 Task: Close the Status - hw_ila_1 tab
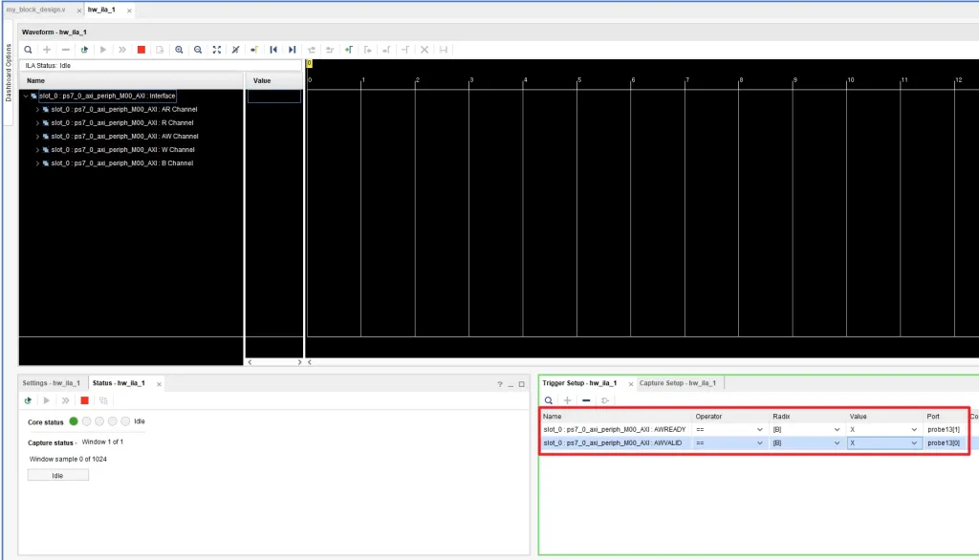(159, 384)
